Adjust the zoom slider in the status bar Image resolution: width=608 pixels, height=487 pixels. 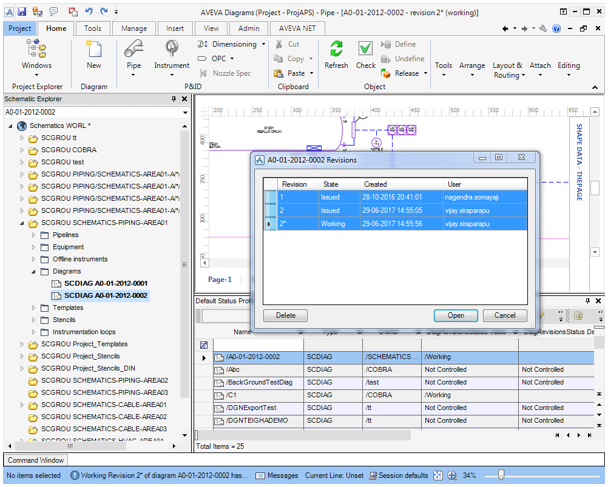[501, 475]
